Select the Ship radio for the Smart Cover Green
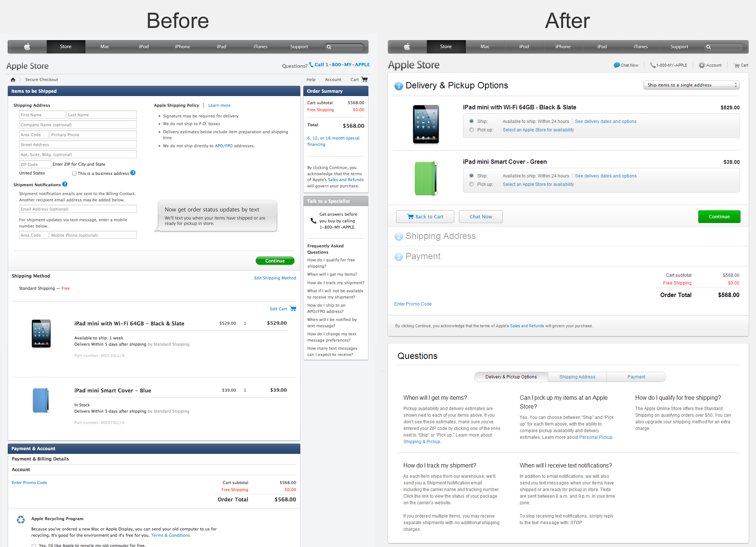 pos(471,176)
